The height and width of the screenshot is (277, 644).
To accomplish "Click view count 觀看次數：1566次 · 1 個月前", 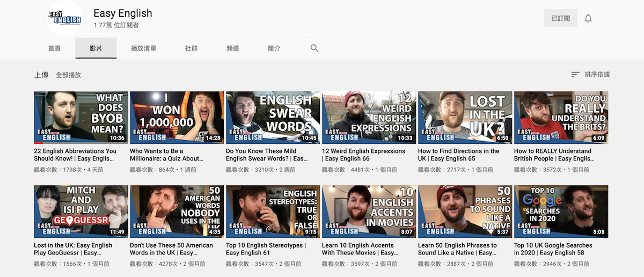I will point(71,264).
